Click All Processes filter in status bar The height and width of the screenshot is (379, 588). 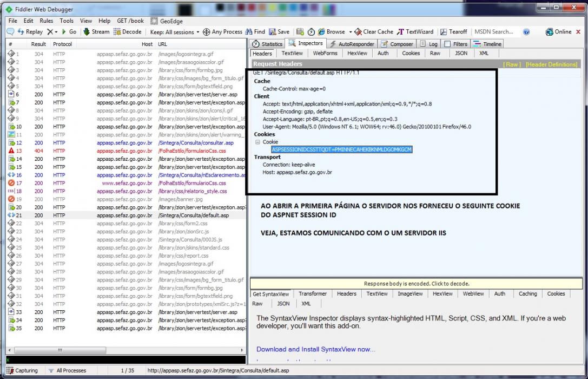tap(68, 370)
